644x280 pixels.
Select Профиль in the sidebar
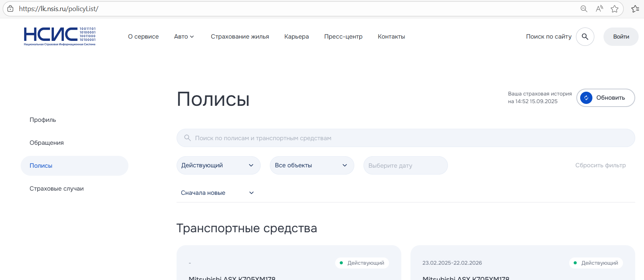pyautogui.click(x=43, y=120)
